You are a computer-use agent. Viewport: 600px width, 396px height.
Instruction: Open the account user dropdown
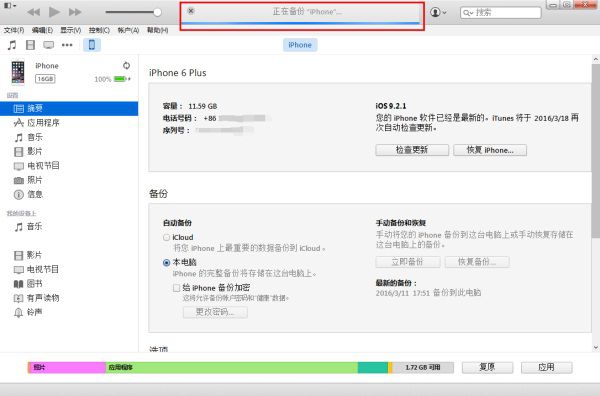pyautogui.click(x=438, y=12)
